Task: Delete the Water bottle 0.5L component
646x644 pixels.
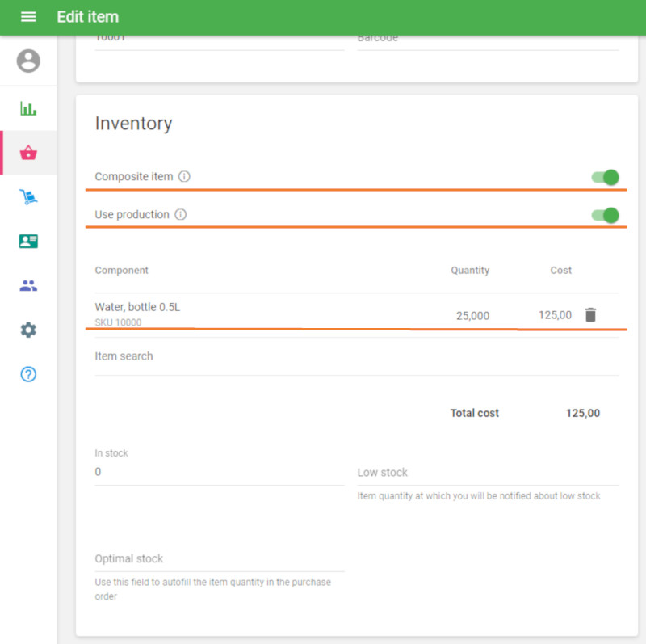Action: point(590,315)
